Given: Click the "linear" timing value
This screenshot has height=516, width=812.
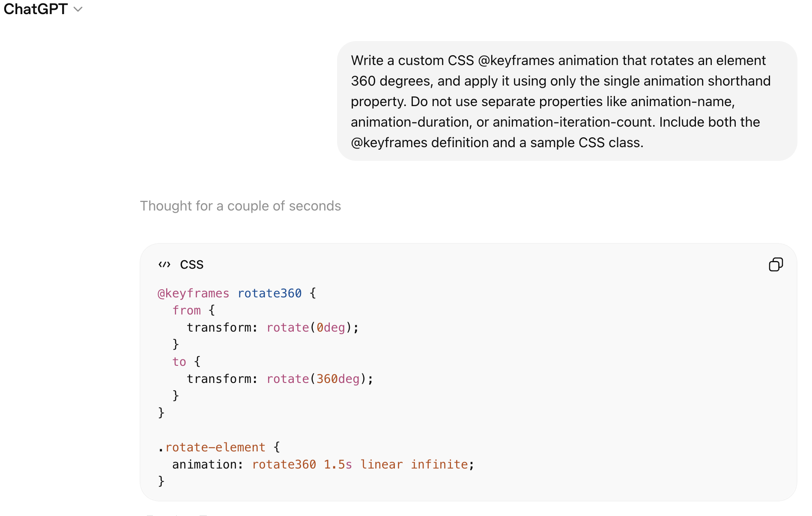Looking at the screenshot, I should [x=382, y=465].
